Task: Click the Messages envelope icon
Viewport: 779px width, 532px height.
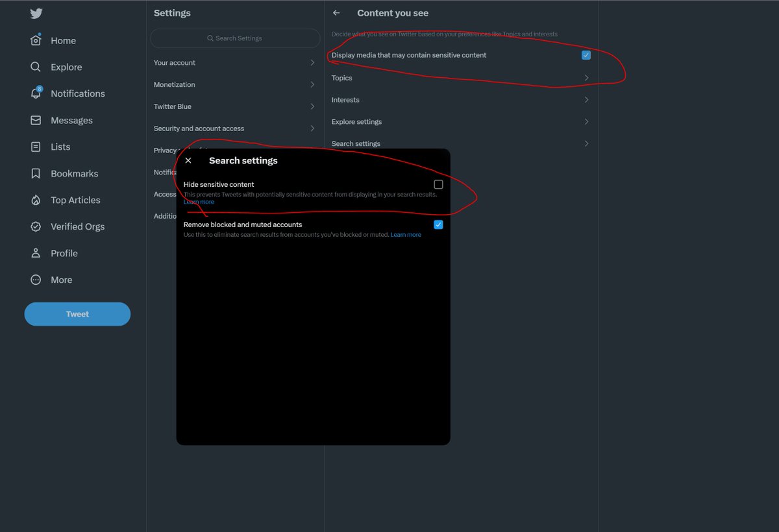Action: point(36,120)
